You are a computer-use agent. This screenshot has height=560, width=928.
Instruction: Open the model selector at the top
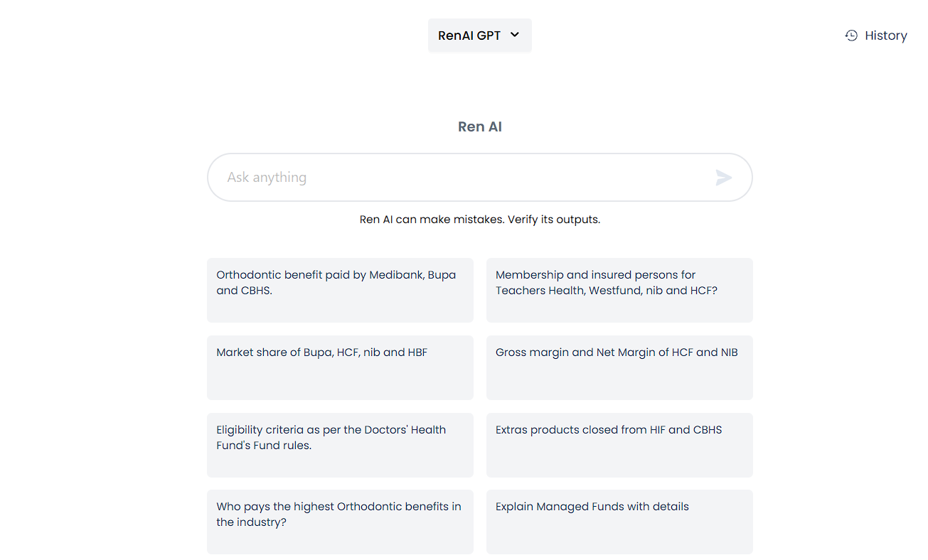coord(479,35)
